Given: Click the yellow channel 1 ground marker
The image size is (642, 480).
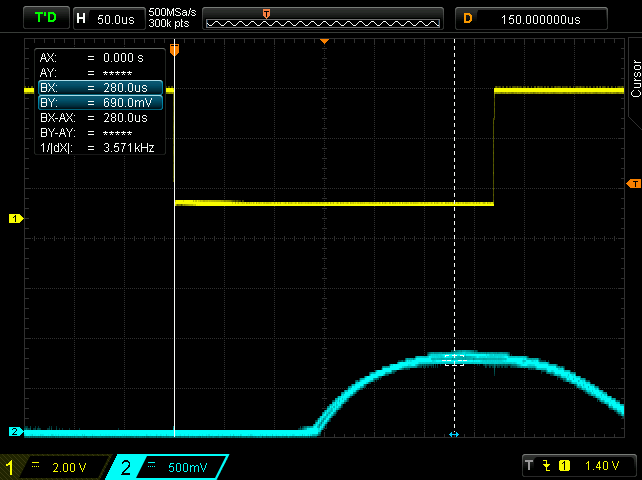Looking at the screenshot, I should (15, 217).
